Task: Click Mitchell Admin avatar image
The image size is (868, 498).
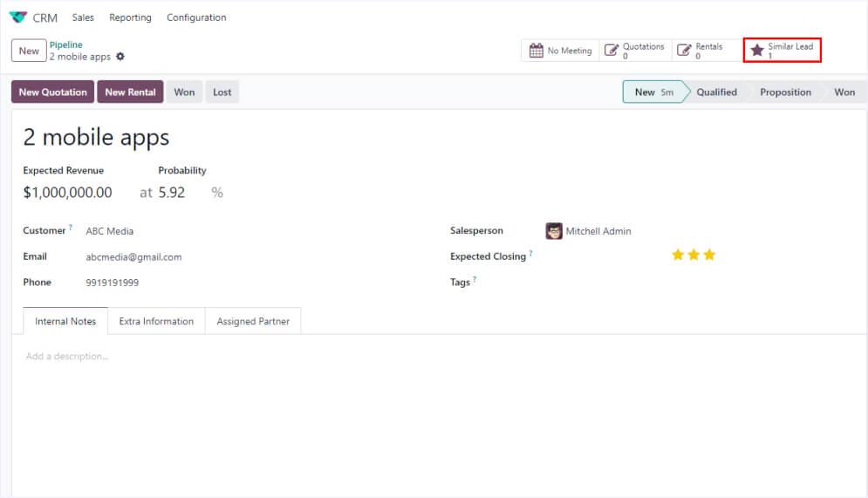Action: pyautogui.click(x=554, y=231)
